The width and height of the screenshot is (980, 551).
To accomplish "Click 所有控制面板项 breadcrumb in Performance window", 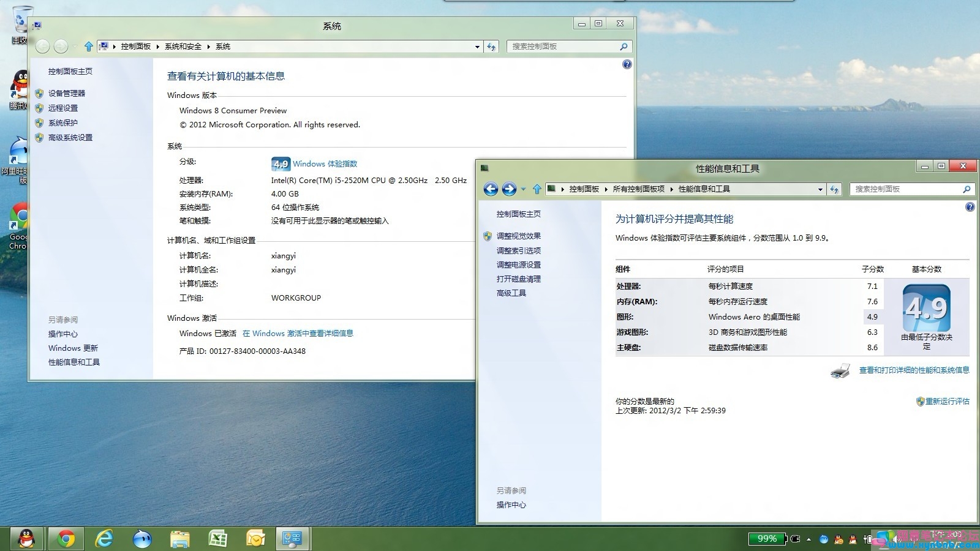I will coord(639,189).
